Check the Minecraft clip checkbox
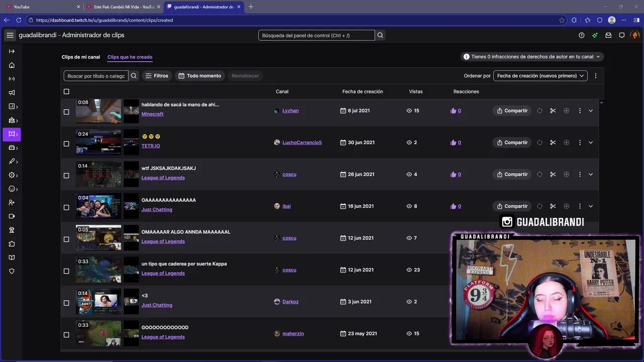 click(x=66, y=112)
